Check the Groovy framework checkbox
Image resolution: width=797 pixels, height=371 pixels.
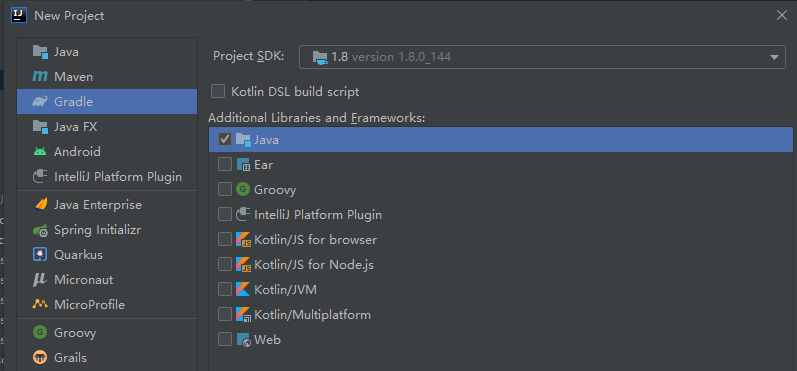pyautogui.click(x=225, y=190)
